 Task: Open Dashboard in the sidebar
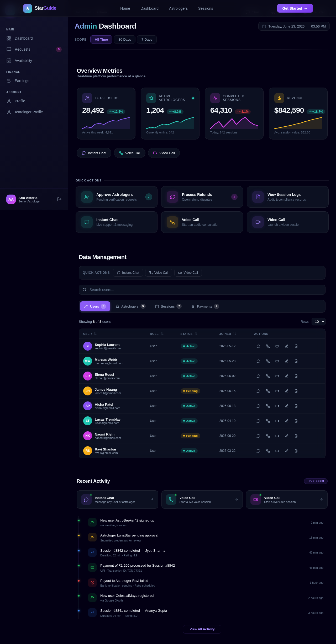pos(34,38)
